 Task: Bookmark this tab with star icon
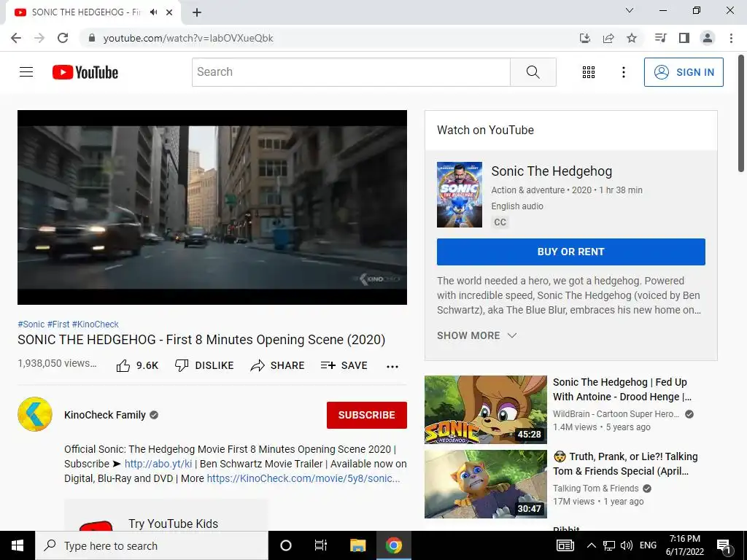tap(632, 38)
